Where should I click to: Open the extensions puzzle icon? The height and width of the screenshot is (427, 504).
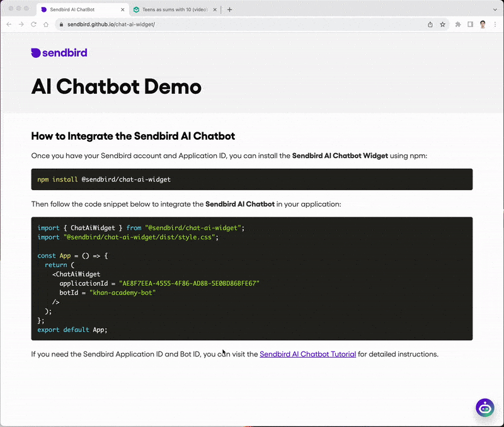pyautogui.click(x=458, y=25)
